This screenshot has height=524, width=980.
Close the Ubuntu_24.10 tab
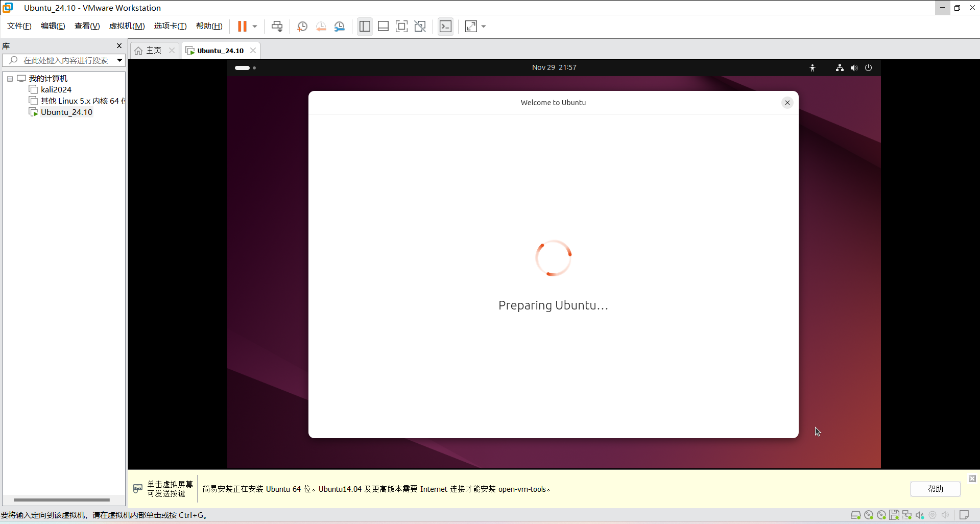tap(253, 51)
